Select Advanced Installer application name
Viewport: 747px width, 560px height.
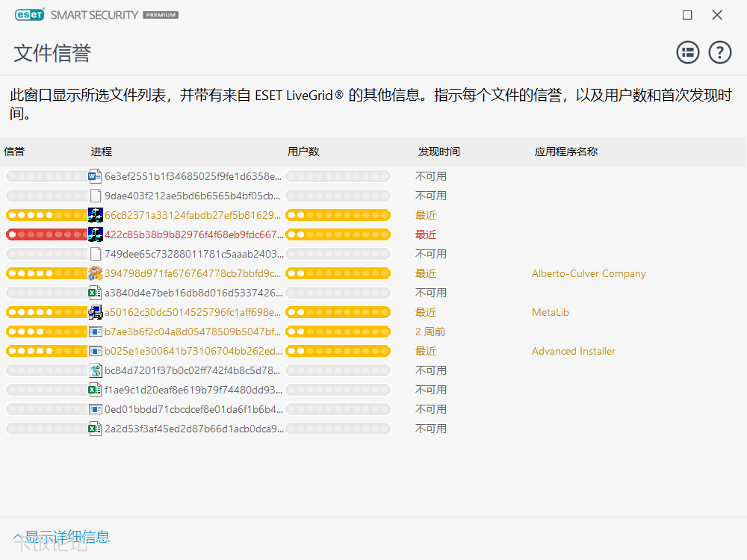click(573, 351)
